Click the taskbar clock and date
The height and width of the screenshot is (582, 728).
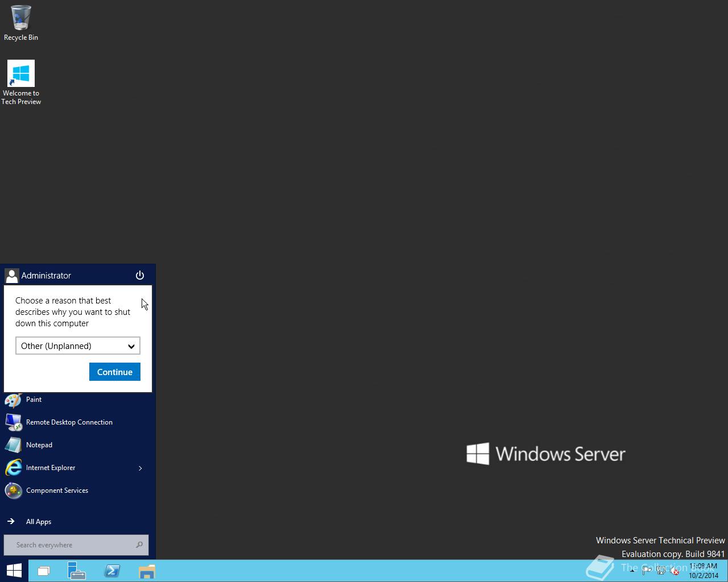coord(704,571)
